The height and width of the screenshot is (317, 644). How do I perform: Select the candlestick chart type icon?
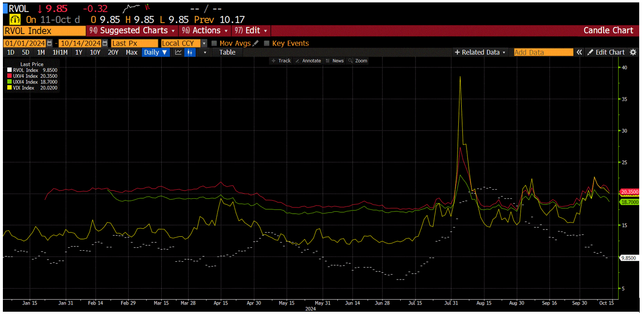pyautogui.click(x=189, y=52)
